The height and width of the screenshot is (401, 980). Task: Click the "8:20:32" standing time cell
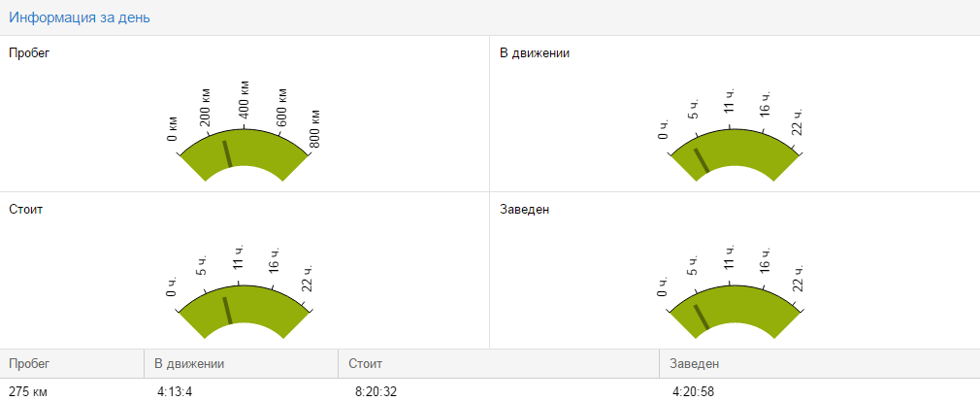[378, 391]
